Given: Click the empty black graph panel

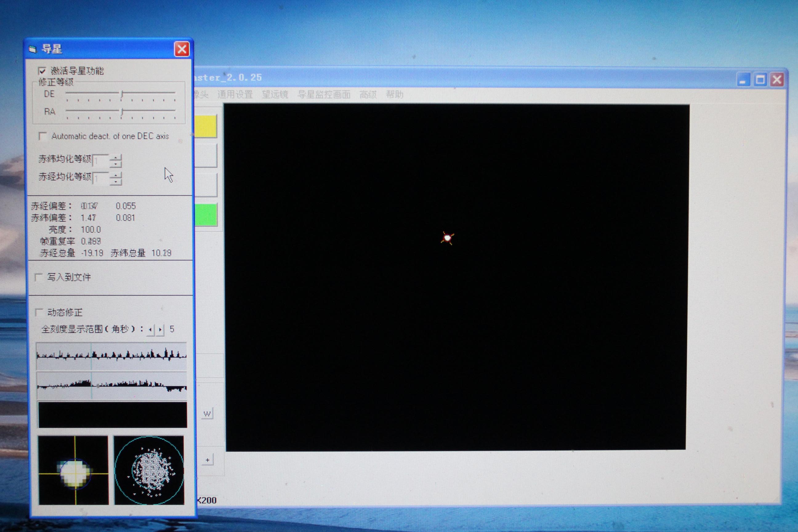Looking at the screenshot, I should [x=112, y=415].
